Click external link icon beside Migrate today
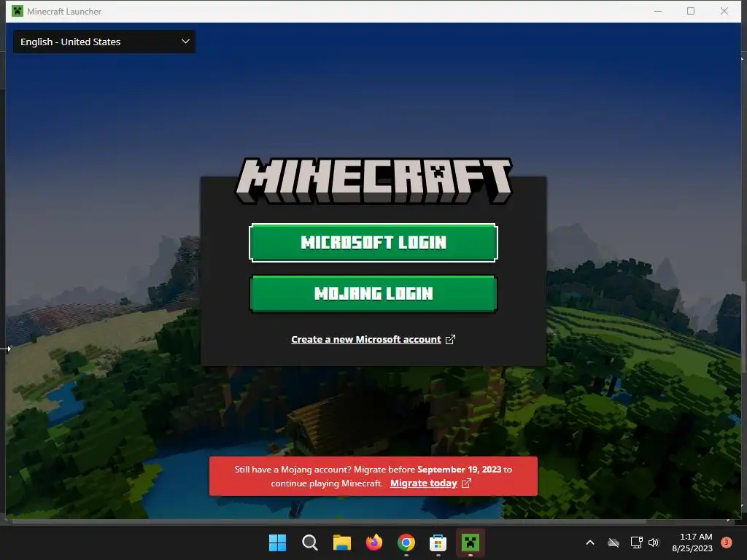 click(x=466, y=483)
